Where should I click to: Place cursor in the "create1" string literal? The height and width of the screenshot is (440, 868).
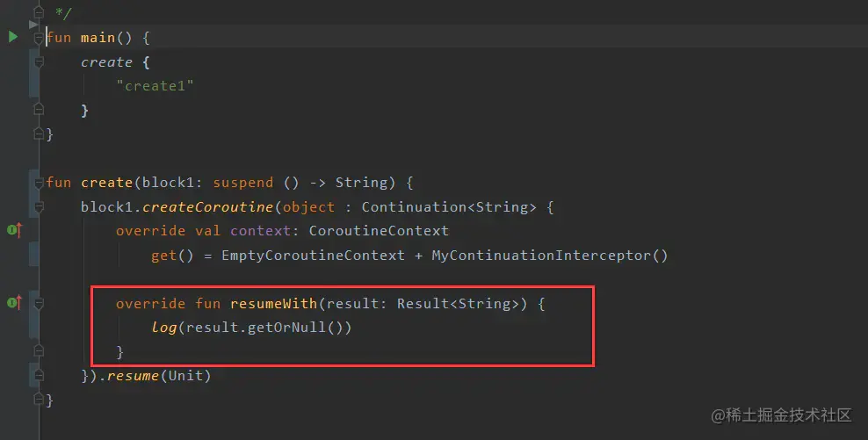[x=155, y=86]
